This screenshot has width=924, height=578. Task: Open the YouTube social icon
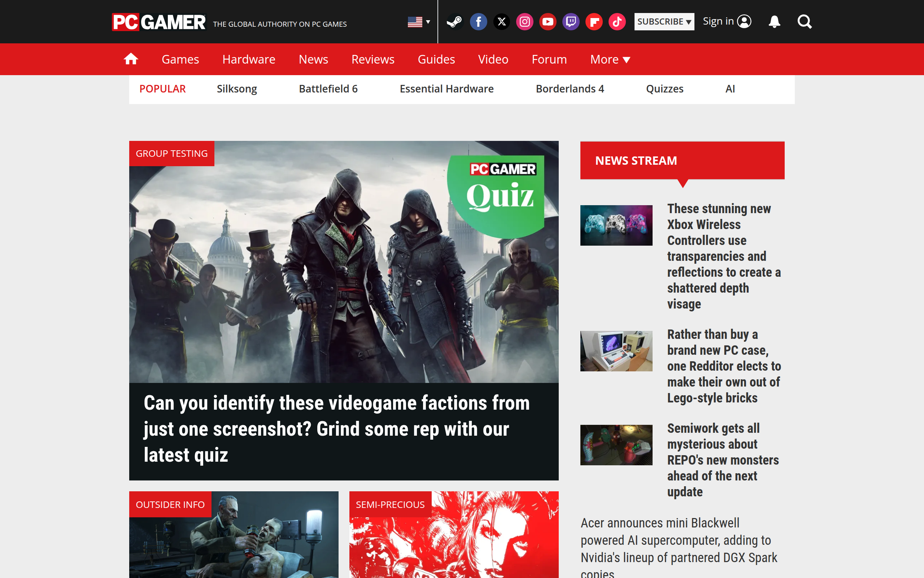tap(548, 22)
